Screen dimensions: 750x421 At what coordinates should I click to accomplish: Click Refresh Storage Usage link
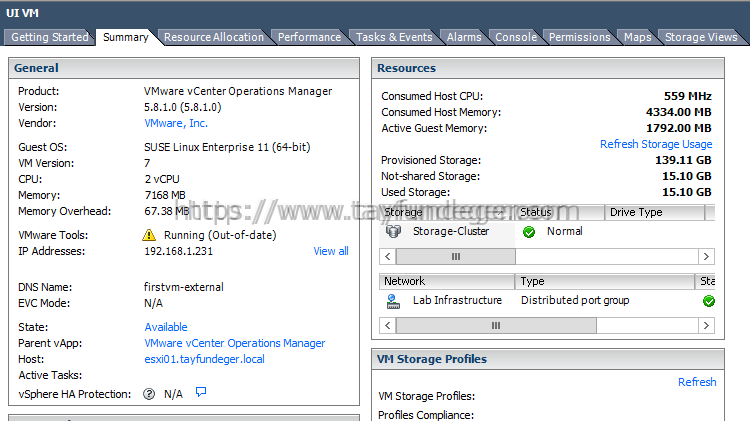[x=656, y=144]
